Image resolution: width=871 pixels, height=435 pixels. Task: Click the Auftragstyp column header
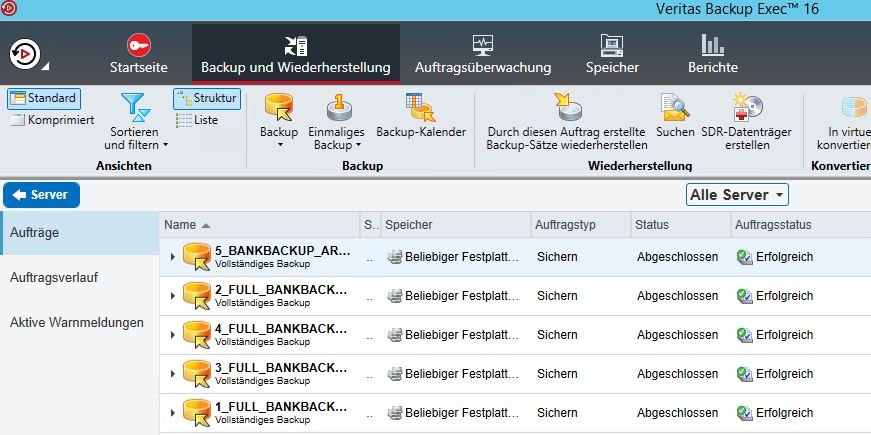(x=580, y=225)
